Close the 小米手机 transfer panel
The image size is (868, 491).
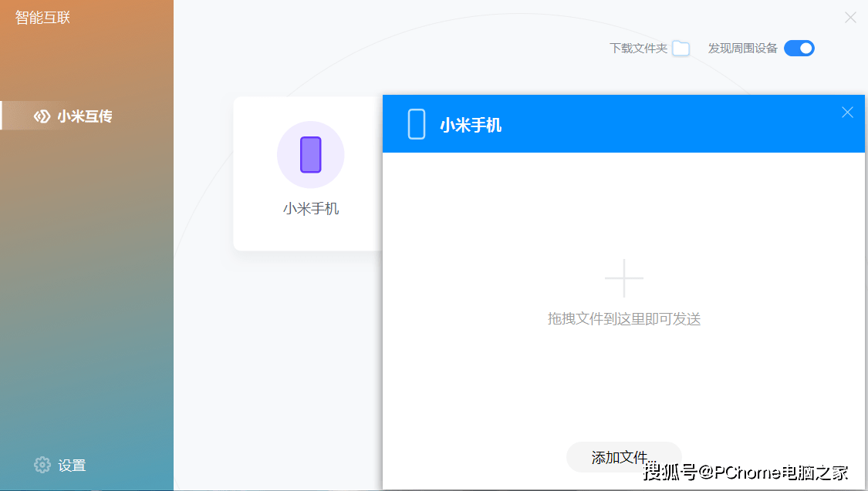(x=847, y=113)
